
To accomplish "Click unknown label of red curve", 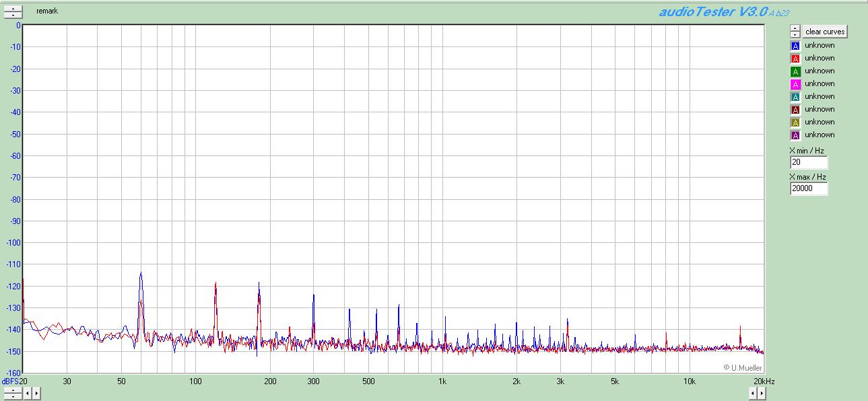I will coord(820,58).
